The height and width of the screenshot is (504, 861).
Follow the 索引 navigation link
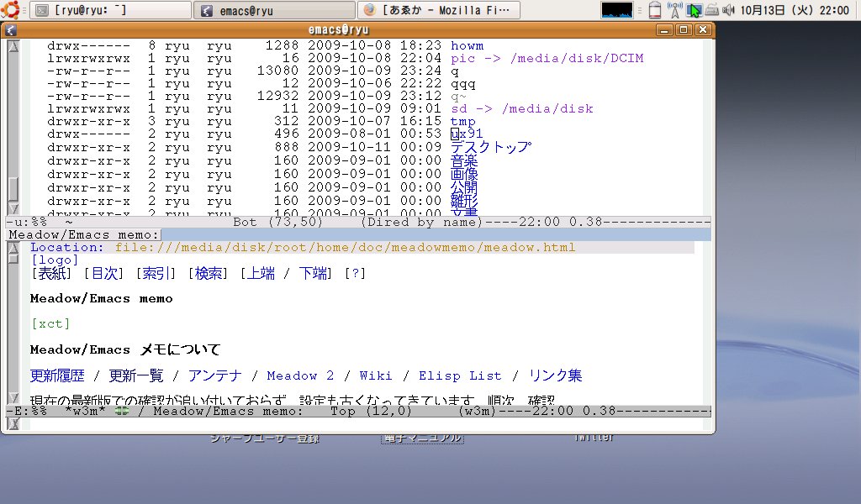coord(156,273)
